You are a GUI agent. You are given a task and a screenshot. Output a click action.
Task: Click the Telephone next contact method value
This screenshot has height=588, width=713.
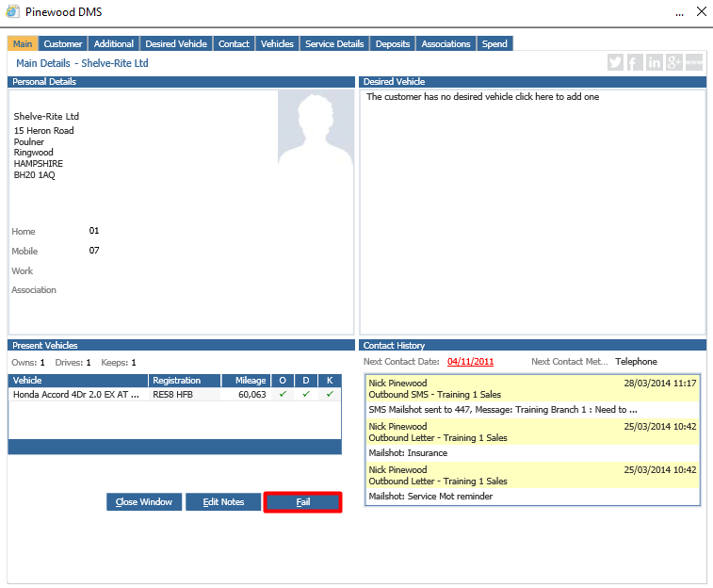(x=636, y=361)
